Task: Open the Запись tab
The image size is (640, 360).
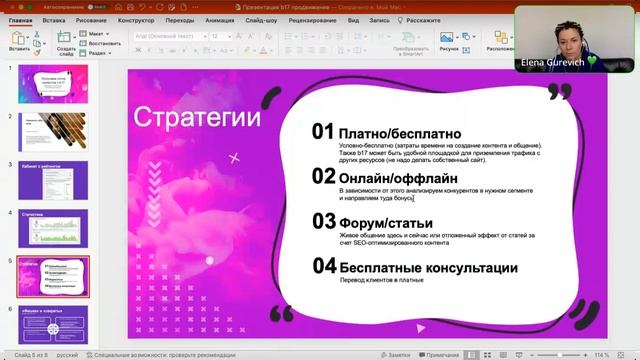Action: tap(380, 20)
